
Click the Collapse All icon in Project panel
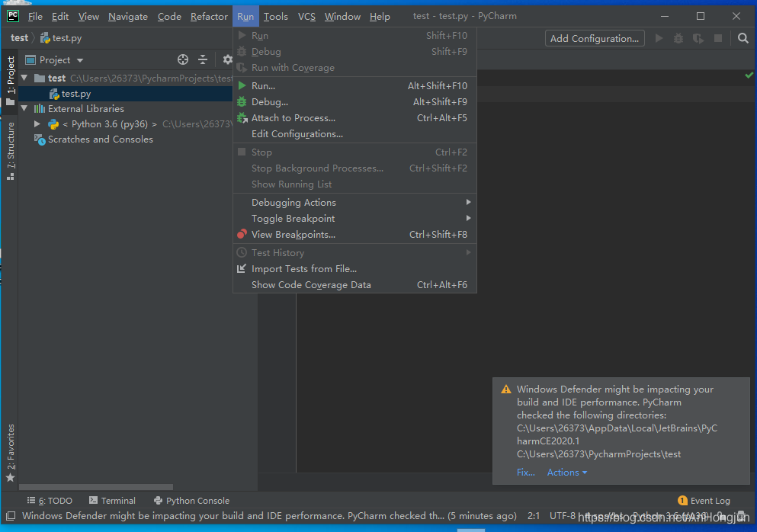(x=203, y=59)
